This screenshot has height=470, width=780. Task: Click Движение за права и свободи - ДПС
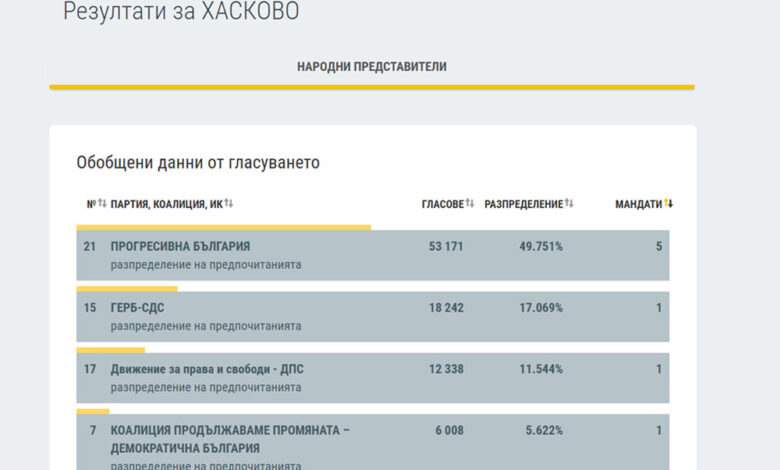pyautogui.click(x=207, y=369)
